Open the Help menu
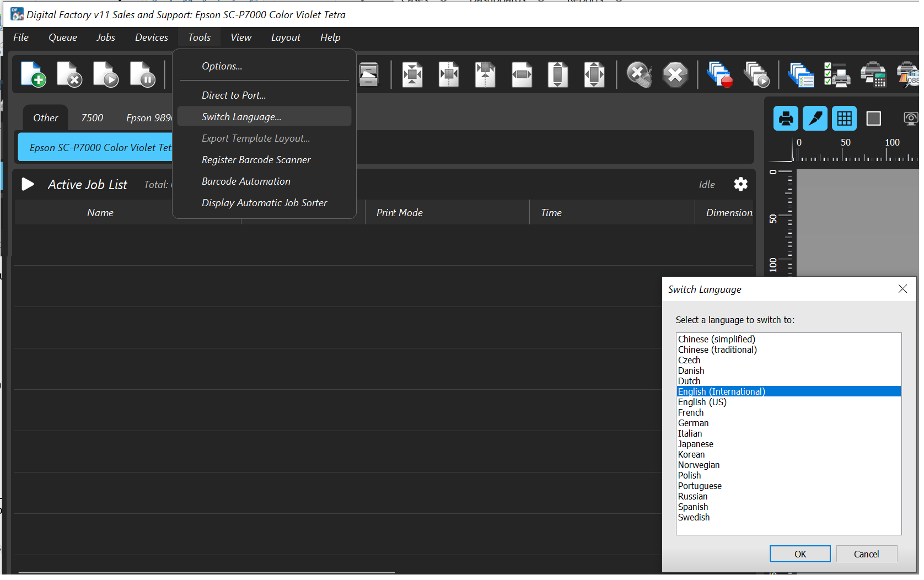 coord(330,37)
